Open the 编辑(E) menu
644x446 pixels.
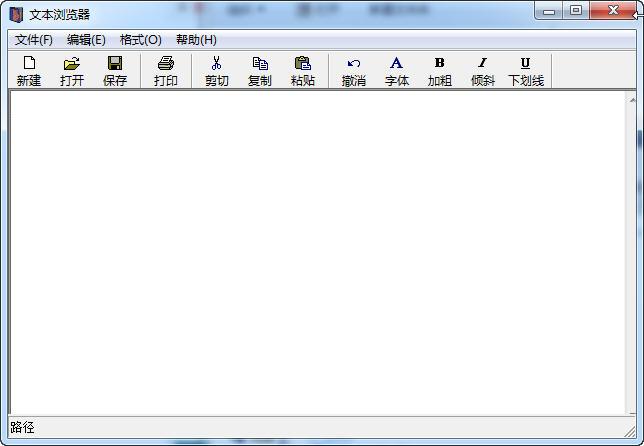click(x=86, y=40)
